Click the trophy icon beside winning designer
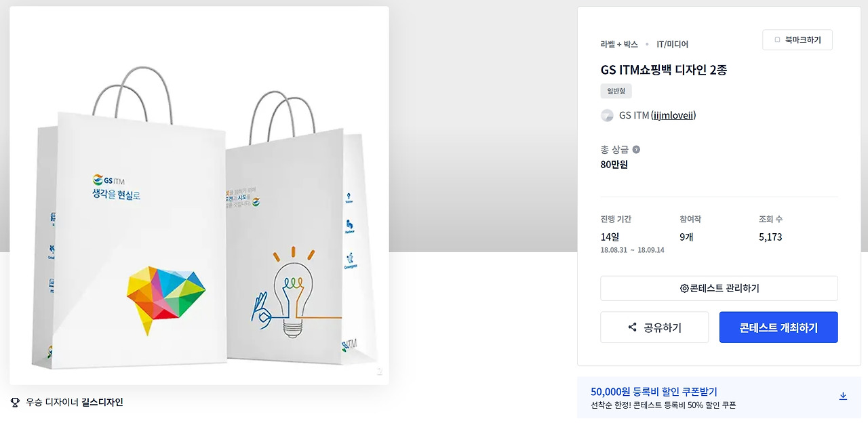The image size is (868, 425). click(x=16, y=403)
